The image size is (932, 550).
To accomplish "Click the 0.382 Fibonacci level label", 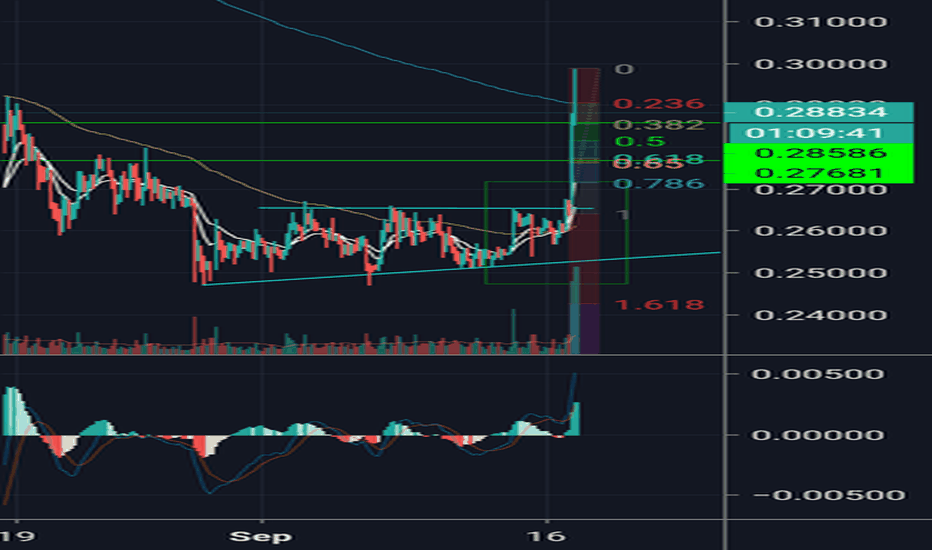I will tap(659, 124).
